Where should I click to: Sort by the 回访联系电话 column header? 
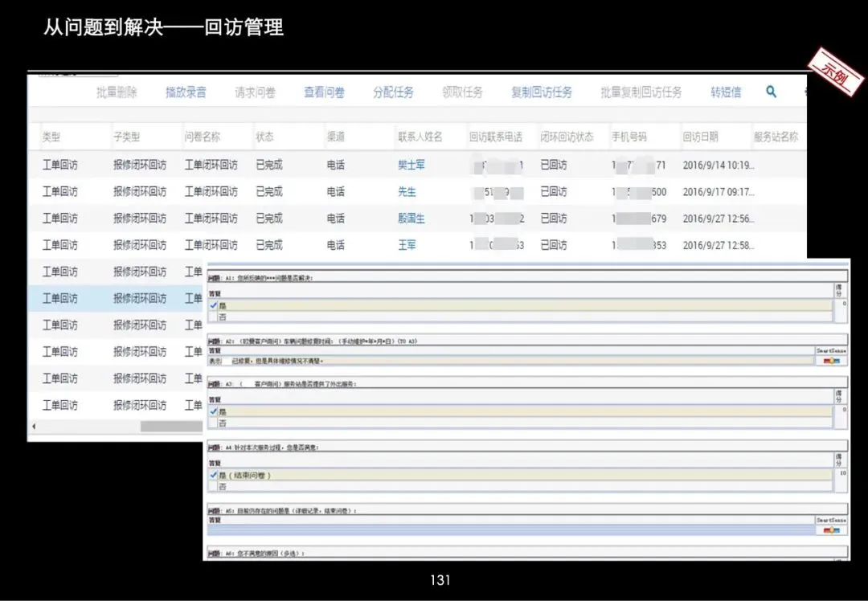click(496, 137)
